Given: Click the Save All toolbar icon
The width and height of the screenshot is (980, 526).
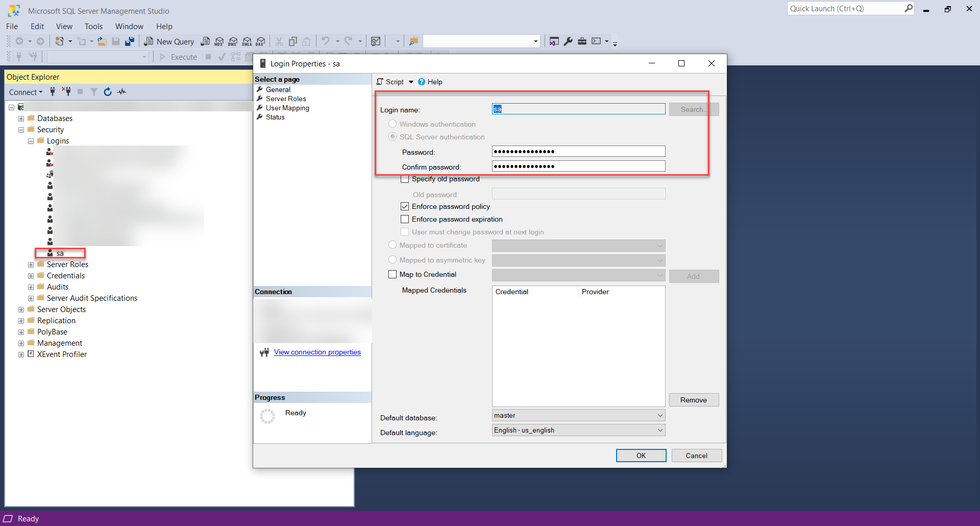Looking at the screenshot, I should pos(130,41).
